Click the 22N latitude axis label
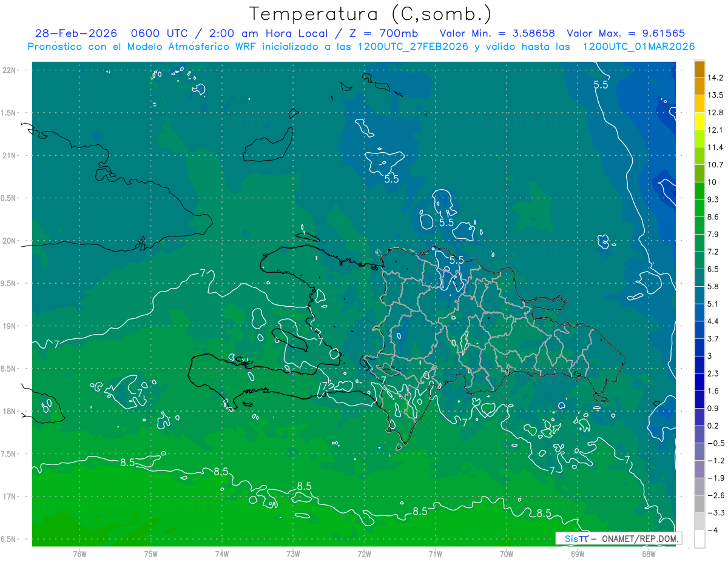 [10, 70]
